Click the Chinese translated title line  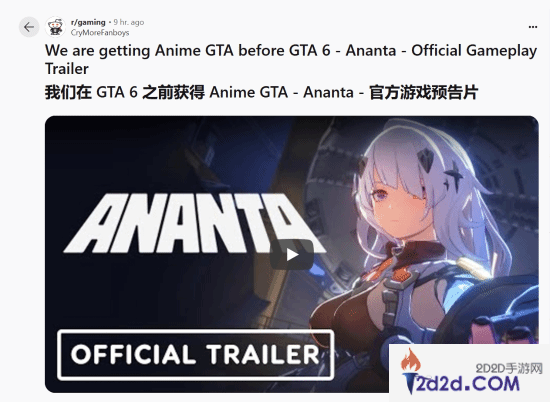pyautogui.click(x=261, y=93)
